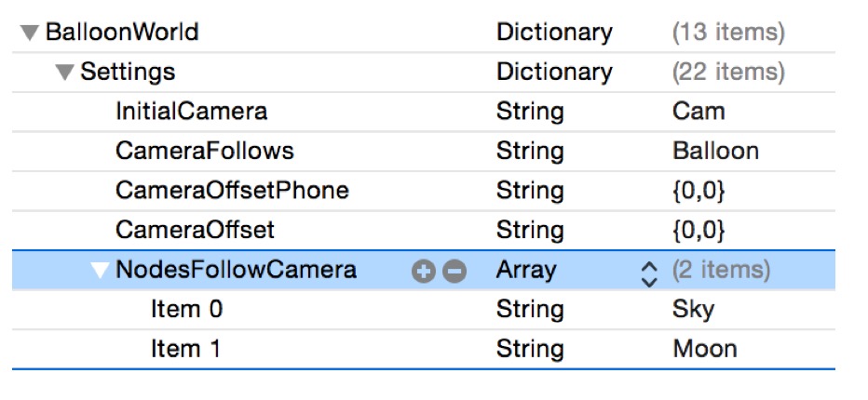Image resolution: width=868 pixels, height=400 pixels.
Task: Select the CameraOffsetPhone key
Action: (232, 191)
